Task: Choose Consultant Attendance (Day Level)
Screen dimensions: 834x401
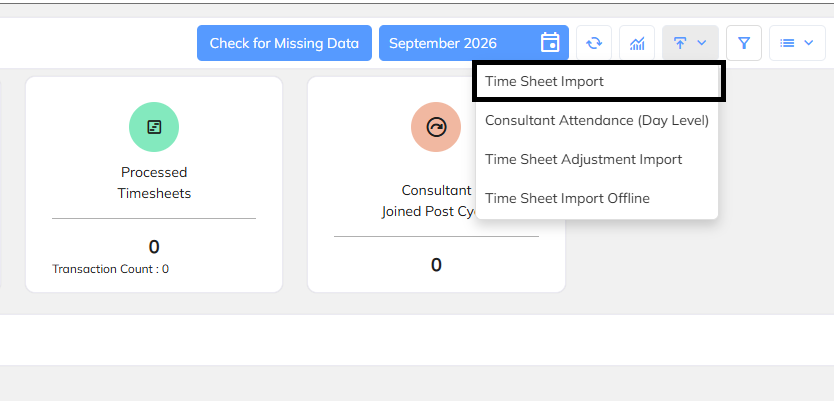Action: [x=597, y=120]
